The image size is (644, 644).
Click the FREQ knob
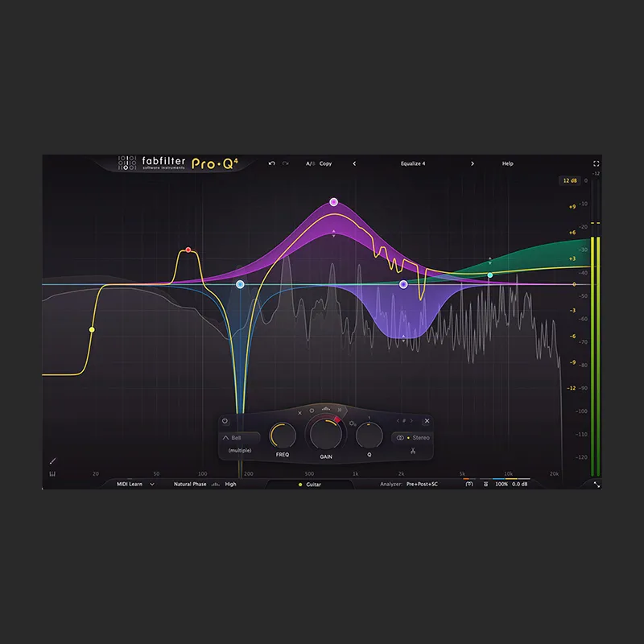pos(283,436)
